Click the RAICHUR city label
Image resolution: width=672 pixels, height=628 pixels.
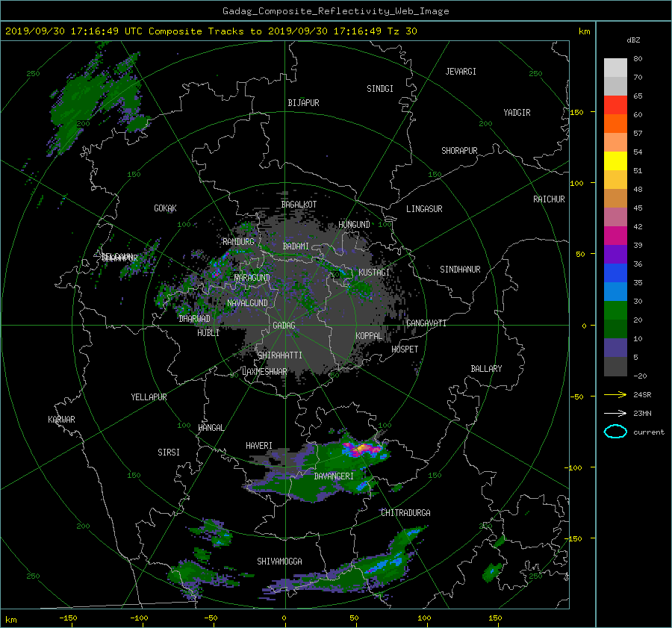(x=549, y=199)
